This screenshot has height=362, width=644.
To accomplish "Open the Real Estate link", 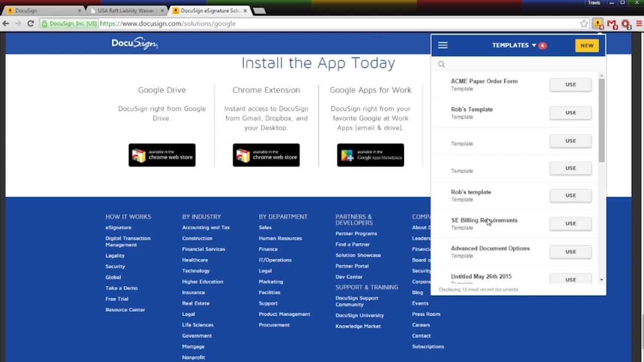I will tap(196, 303).
